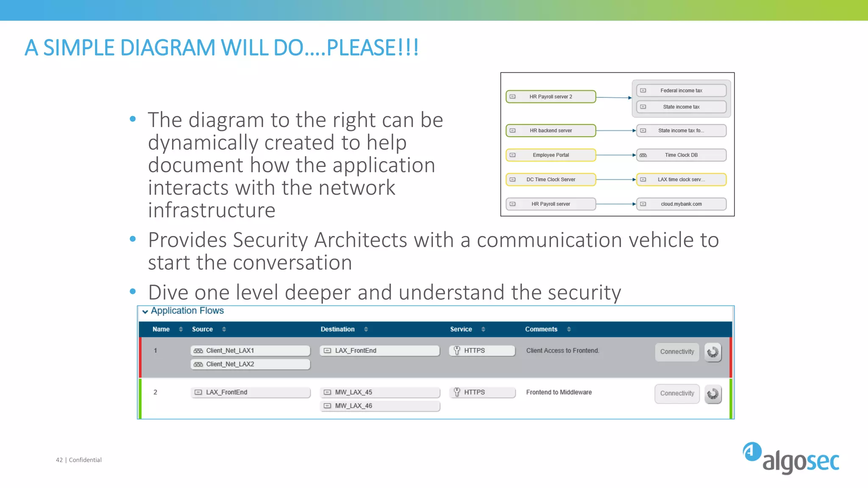
Task: Click Connectivity button for flow 2
Action: (x=677, y=394)
